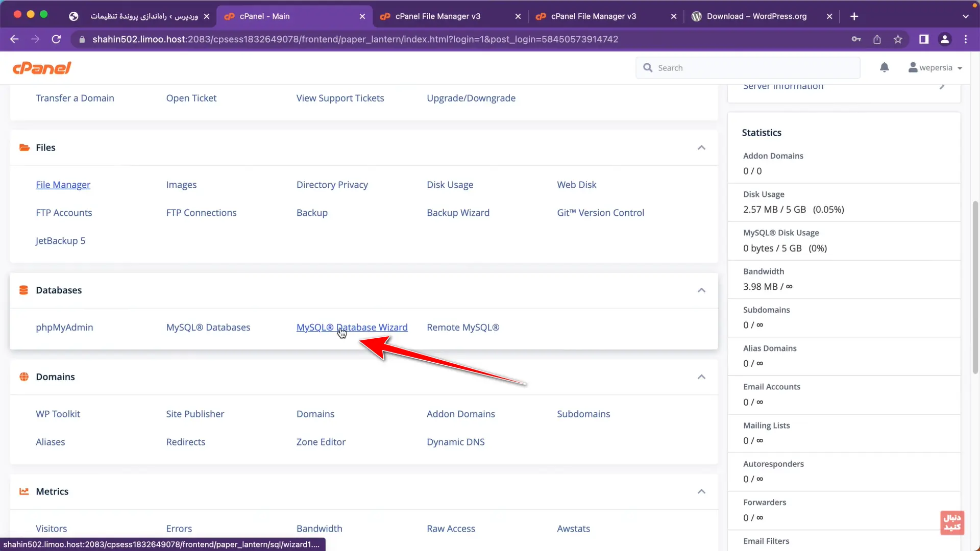Switch to first cPanel File Manager v3 tab
The image size is (980, 551).
pos(450,16)
